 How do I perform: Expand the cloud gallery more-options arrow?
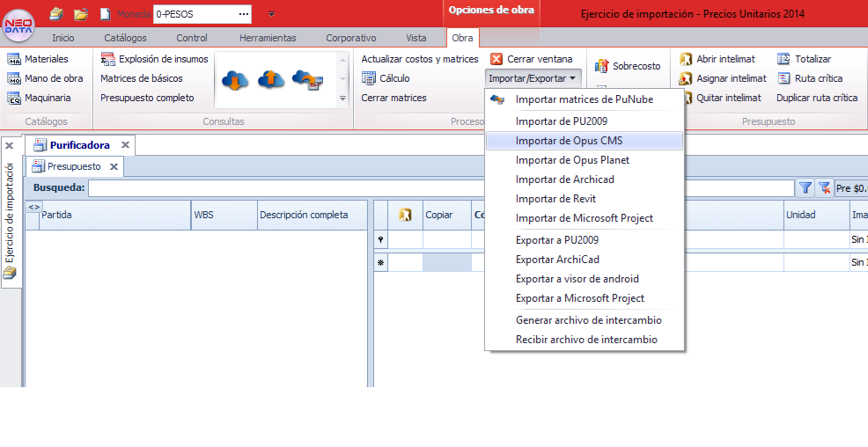click(342, 99)
